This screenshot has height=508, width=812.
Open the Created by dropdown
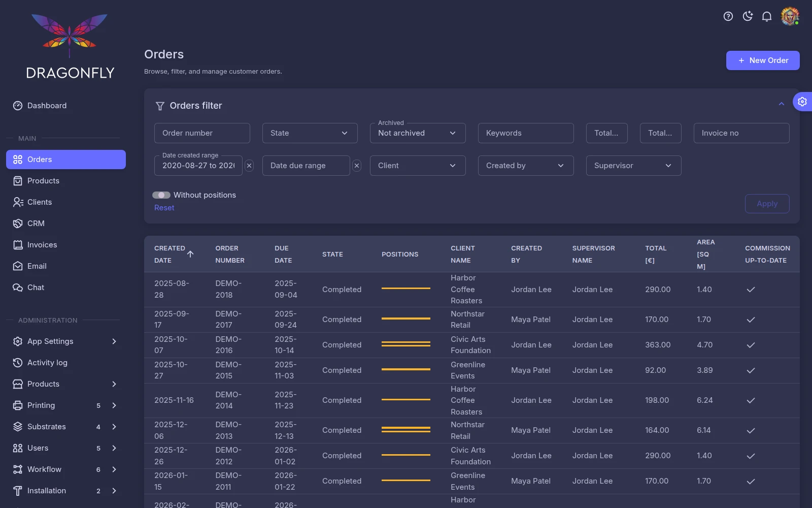tap(526, 166)
